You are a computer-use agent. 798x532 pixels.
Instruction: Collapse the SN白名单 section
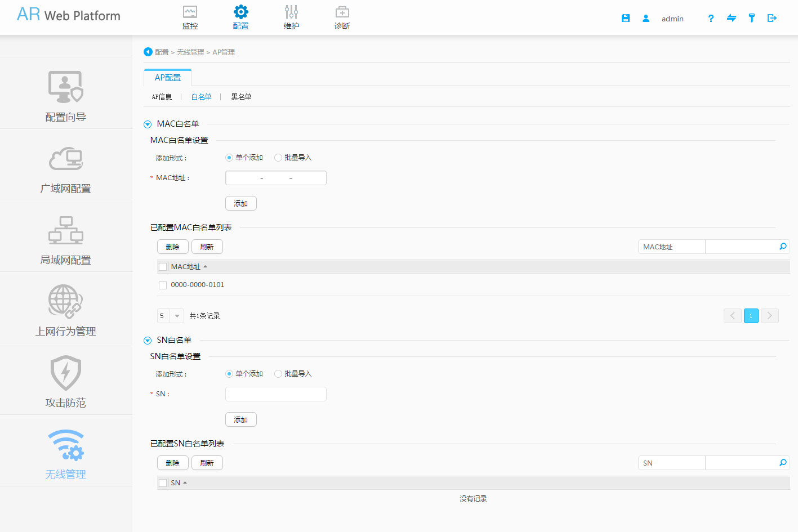(x=148, y=339)
